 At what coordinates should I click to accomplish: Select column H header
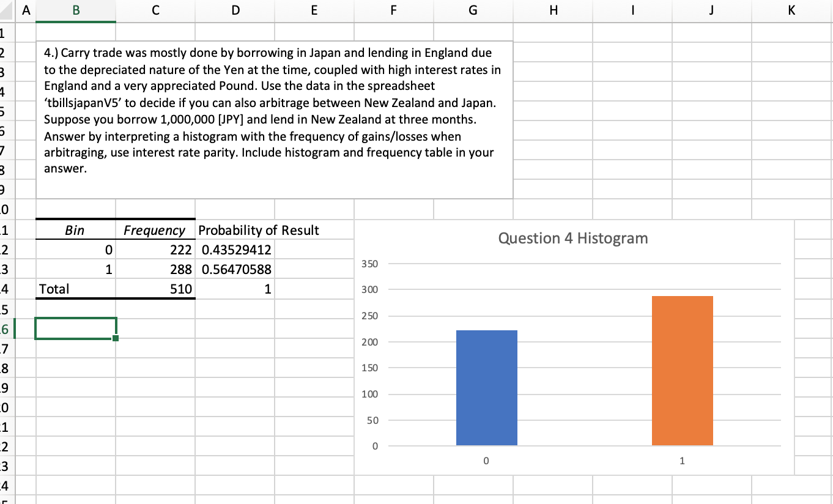[x=553, y=11]
